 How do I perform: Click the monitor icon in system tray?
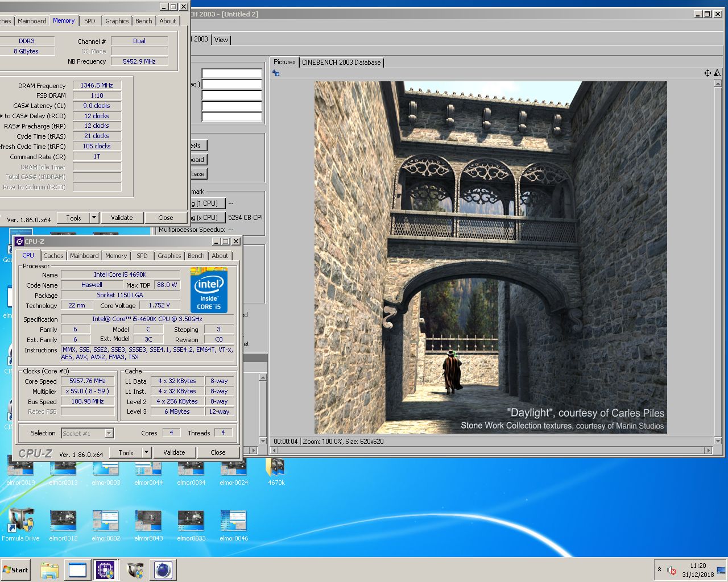[x=721, y=570]
